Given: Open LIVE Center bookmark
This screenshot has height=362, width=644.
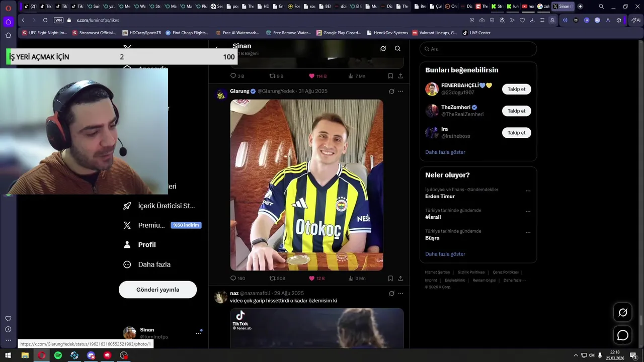Looking at the screenshot, I should coord(476,33).
